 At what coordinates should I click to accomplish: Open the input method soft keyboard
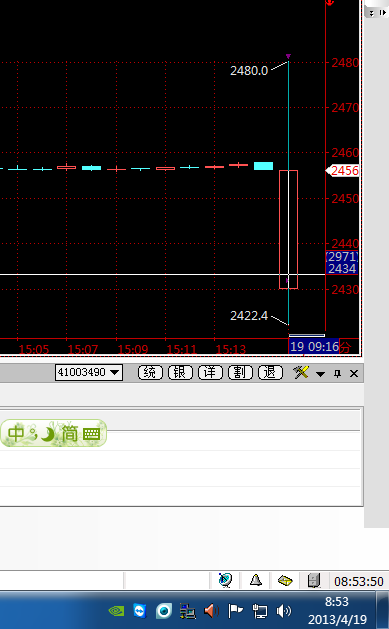91,434
